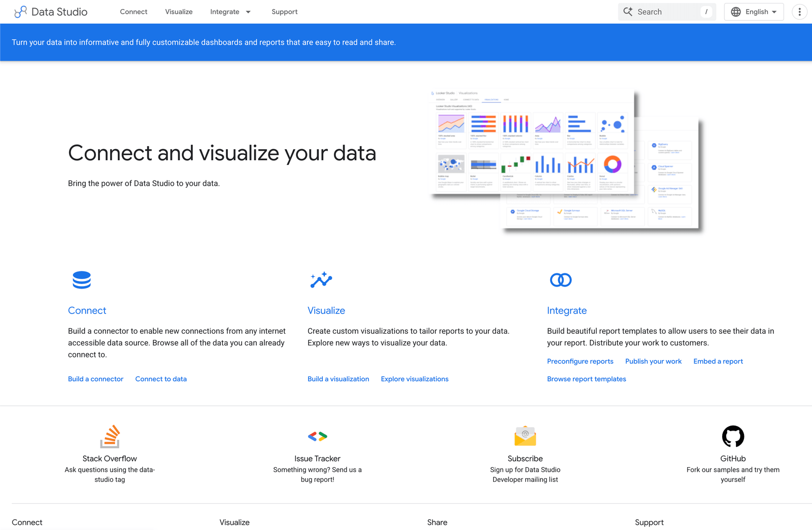Open the Browse report templates link
Screen dimensions: 812x530
pyautogui.click(x=587, y=379)
